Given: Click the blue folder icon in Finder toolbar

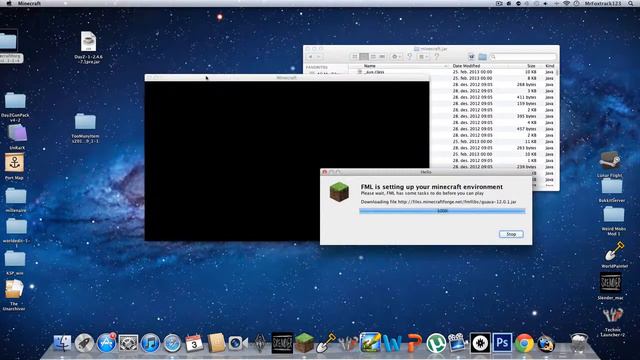Looking at the screenshot, I should click(482, 57).
